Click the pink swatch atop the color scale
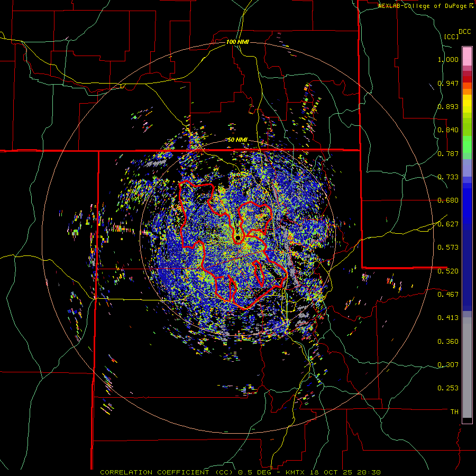 pos(467,56)
